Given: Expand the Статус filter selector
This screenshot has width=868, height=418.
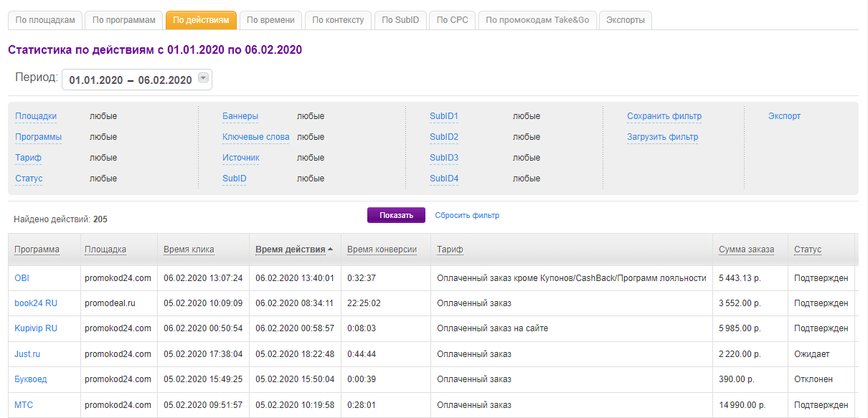Looking at the screenshot, I should coord(29,179).
